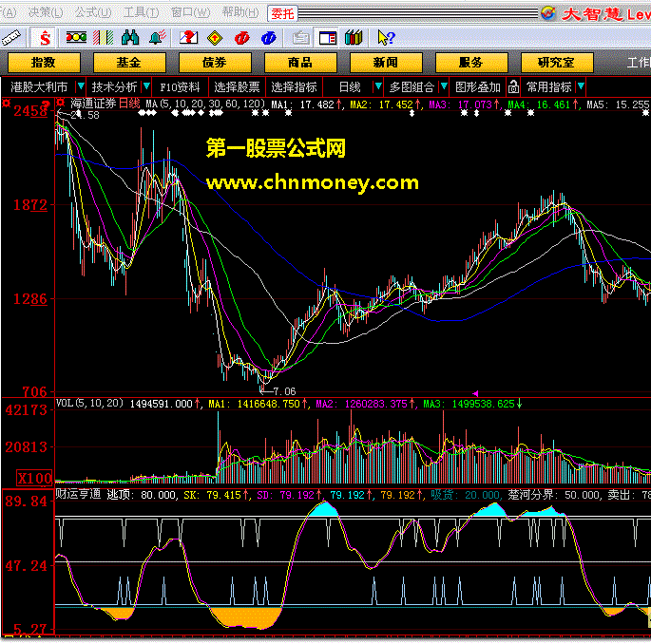Click the 常用指标 label
Image resolution: width=651 pixels, height=644 pixels.
coord(549,87)
